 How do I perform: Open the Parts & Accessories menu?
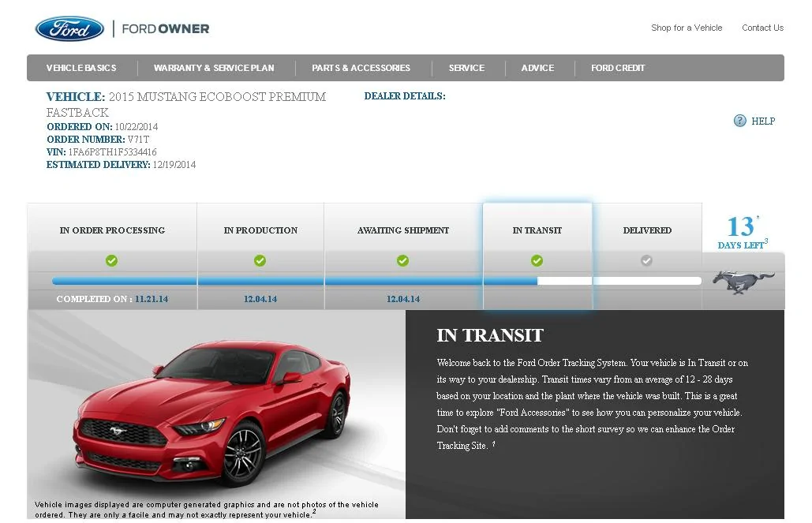coord(361,68)
